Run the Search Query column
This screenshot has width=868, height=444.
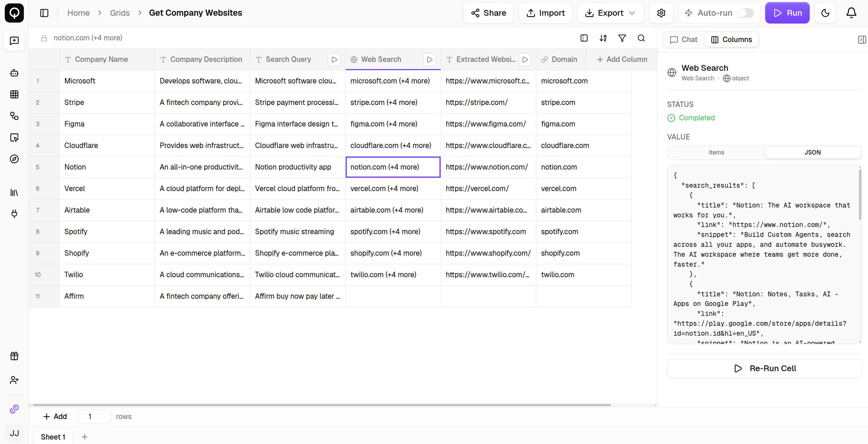pyautogui.click(x=334, y=60)
